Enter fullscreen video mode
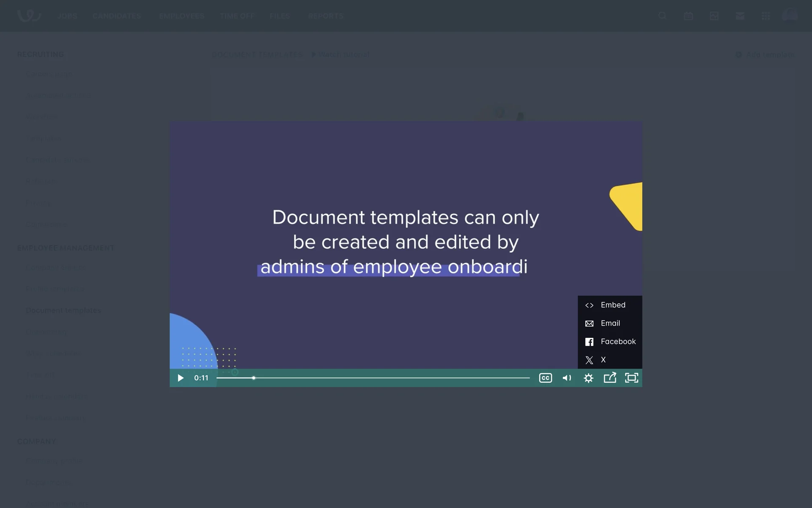 (x=631, y=378)
